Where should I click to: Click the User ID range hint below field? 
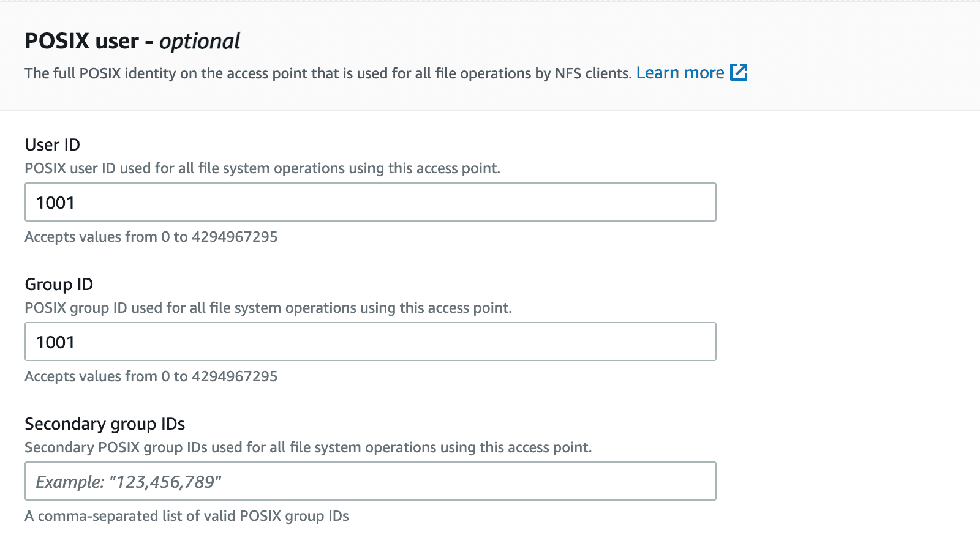(x=151, y=237)
